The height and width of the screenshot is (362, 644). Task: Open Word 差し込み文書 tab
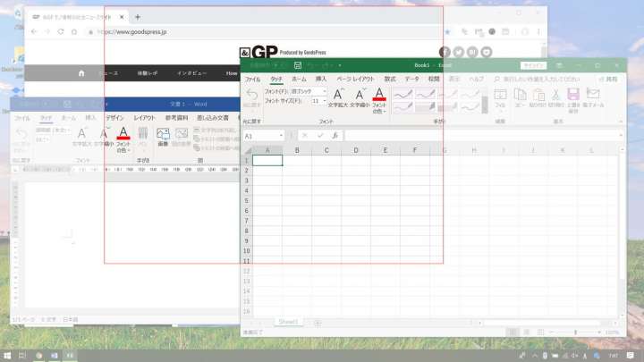point(213,118)
